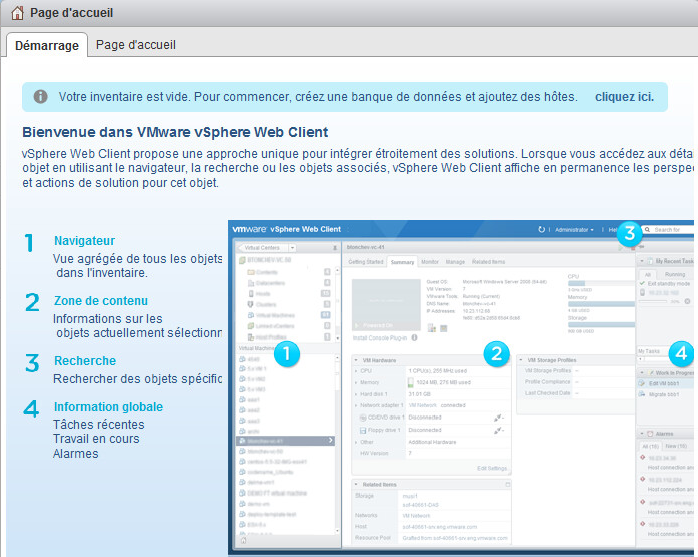Click the vSphere Web Client illustration screenshot
The height and width of the screenshot is (557, 698).
461,387
